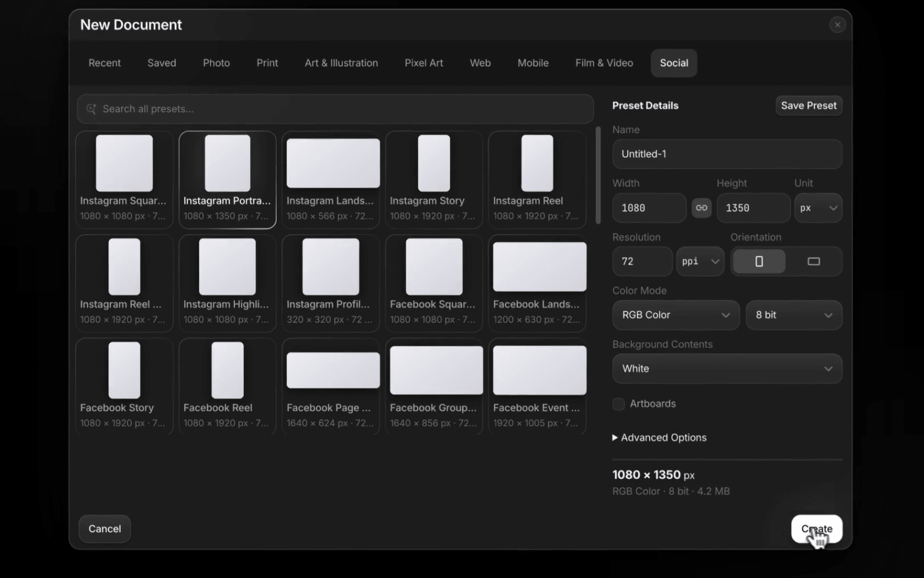Click the Resolution field 72
This screenshot has width=924, height=578.
(642, 261)
